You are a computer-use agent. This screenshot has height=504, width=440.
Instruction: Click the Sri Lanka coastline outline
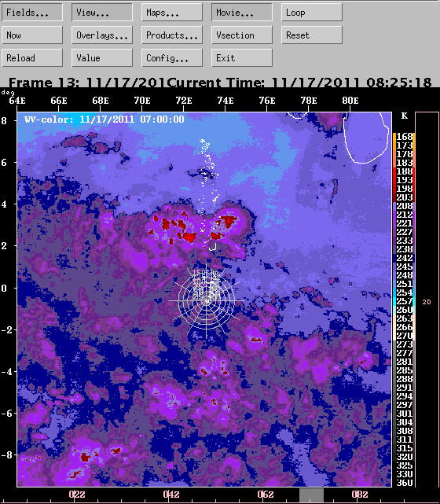tap(365, 138)
